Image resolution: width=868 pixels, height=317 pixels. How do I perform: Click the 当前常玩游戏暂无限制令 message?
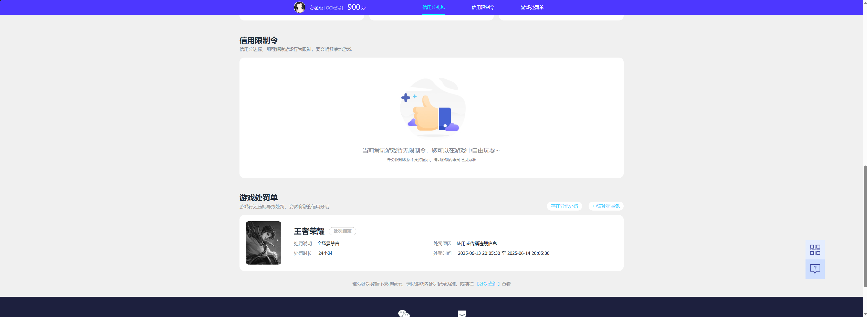(x=431, y=150)
